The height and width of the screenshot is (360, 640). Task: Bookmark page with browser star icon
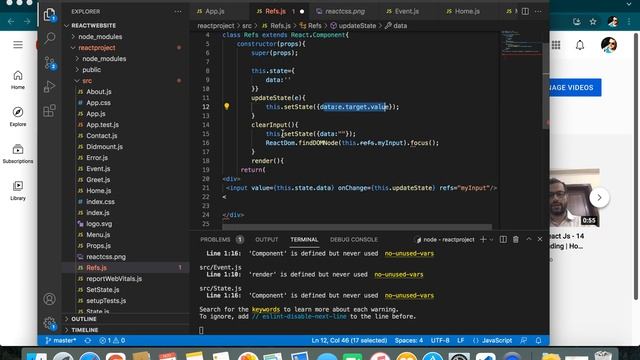pyautogui.click(x=593, y=22)
